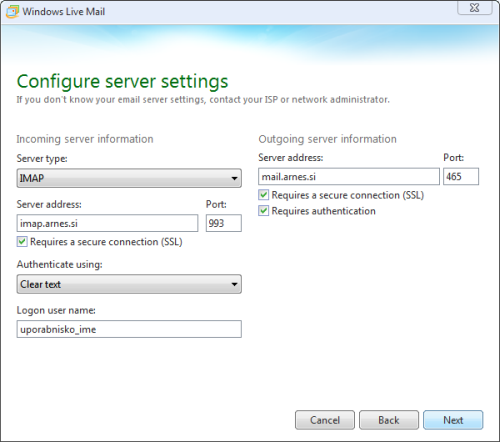Uncheck the Requires authentication checkbox
500x442 pixels.
(264, 211)
